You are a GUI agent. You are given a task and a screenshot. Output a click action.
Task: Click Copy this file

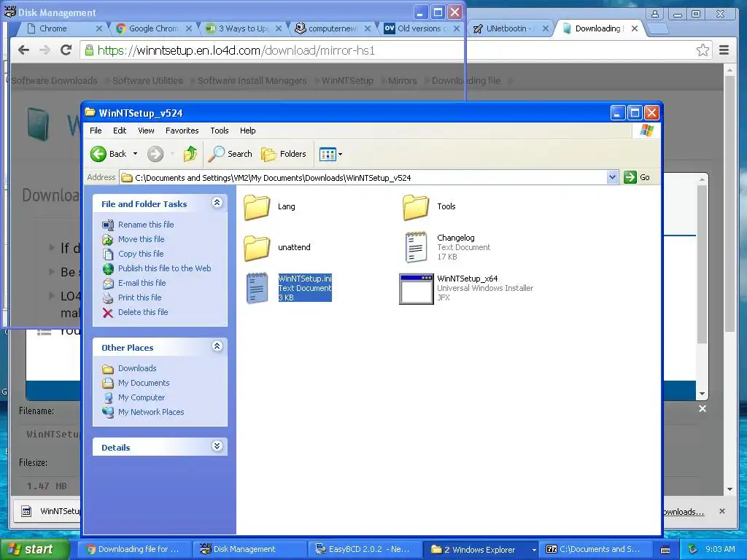click(x=141, y=254)
